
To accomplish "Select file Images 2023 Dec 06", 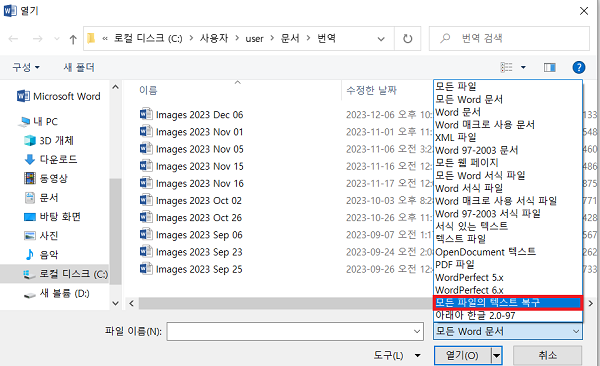I will click(x=191, y=115).
